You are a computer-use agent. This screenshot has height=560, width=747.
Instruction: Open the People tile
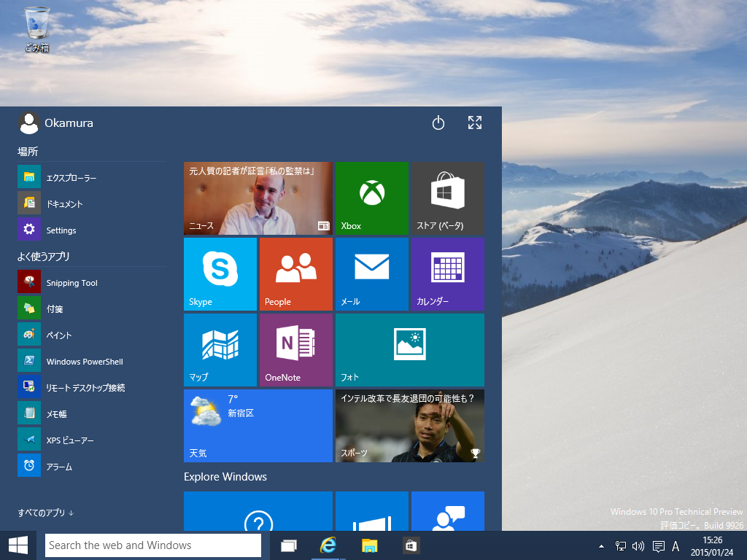[x=296, y=274]
